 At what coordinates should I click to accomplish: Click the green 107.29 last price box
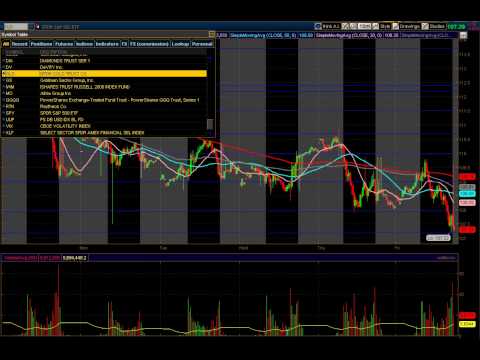pyautogui.click(x=456, y=26)
